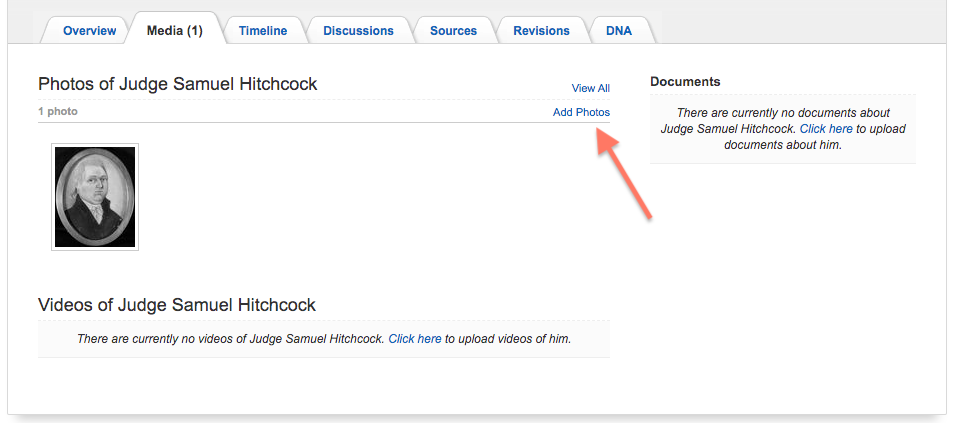View the Revisions tab

541,31
